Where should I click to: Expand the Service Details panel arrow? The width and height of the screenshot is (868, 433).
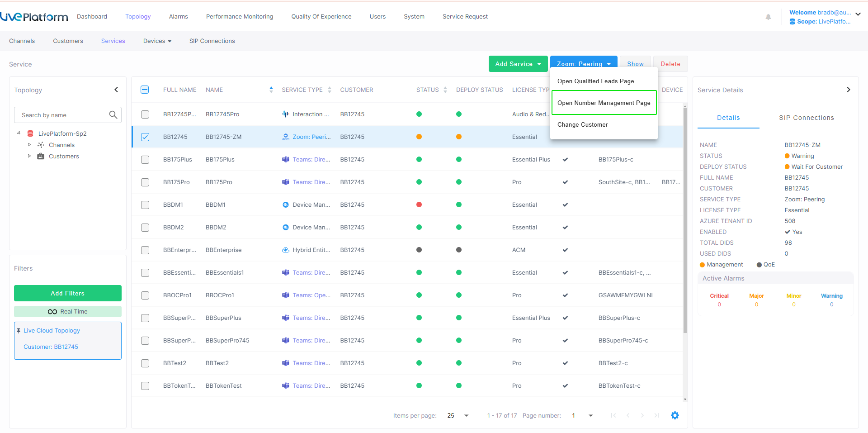849,90
